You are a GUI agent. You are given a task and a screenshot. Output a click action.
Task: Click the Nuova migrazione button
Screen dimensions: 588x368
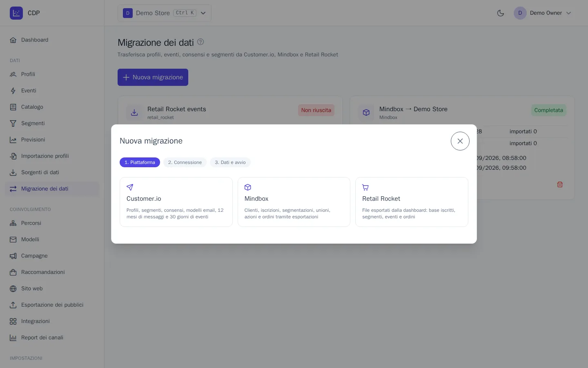point(153,77)
